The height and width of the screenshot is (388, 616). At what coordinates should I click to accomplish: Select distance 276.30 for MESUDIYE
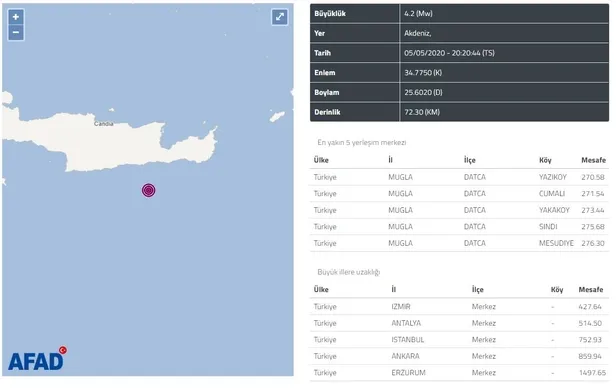tap(593, 243)
